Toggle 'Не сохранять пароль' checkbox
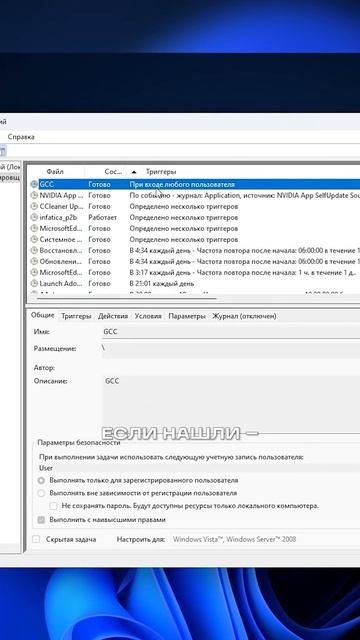The width and height of the screenshot is (360, 640). 53,506
